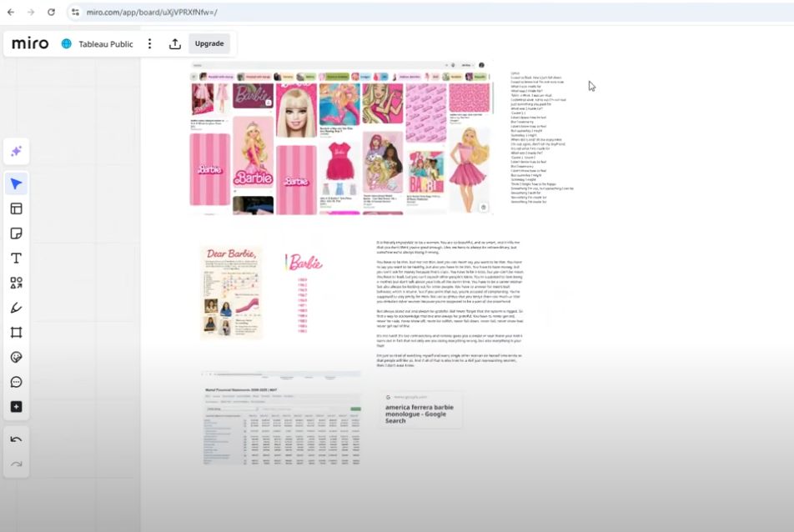
Task: Go back with the browser back arrow
Action: point(11,13)
